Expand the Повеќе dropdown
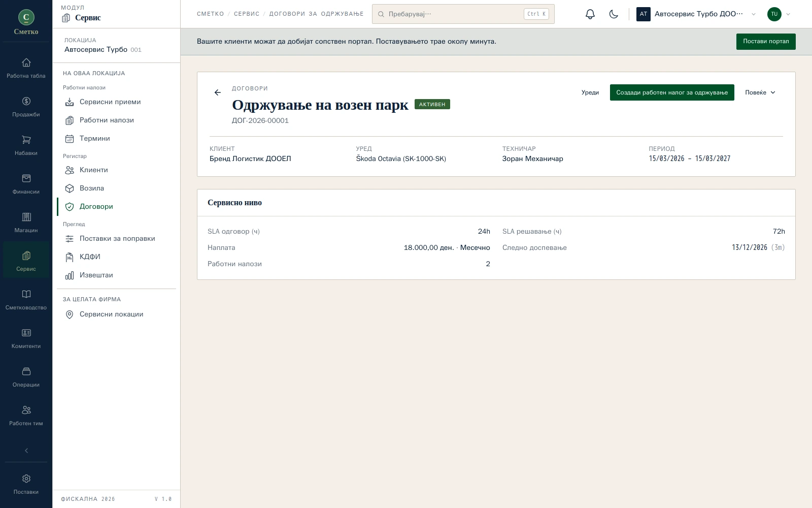This screenshot has width=812, height=508. pyautogui.click(x=760, y=92)
